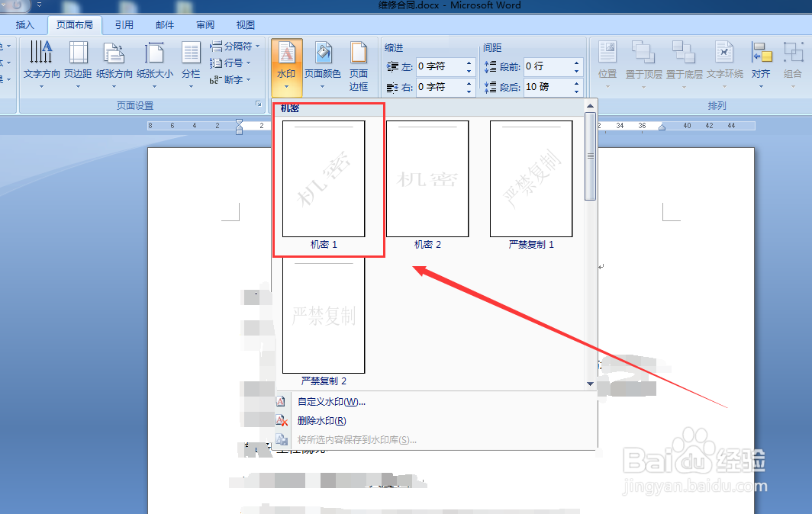Open the Mailings (邮件) tab
812x514 pixels.
(x=165, y=25)
